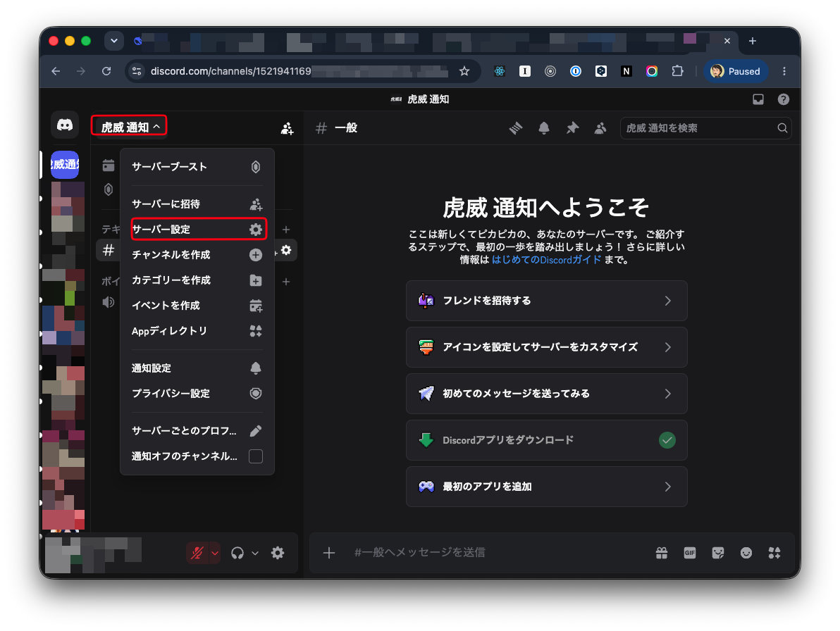Focus the #一般へメッセージを送信 message box
Screen dimensions: 840x631
tap(498, 552)
